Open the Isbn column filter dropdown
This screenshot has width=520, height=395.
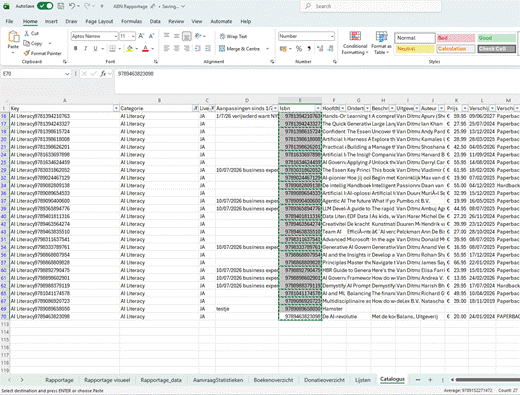tap(318, 108)
